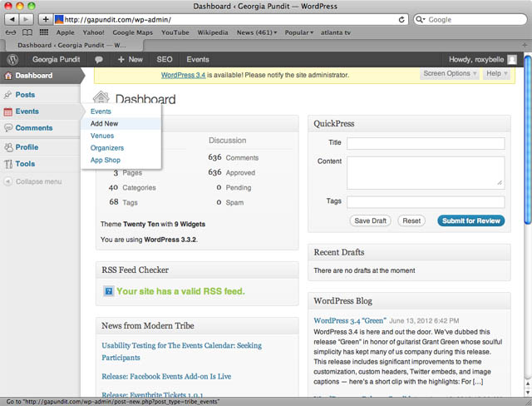Click Pages link in Right Now
The image size is (532, 406).
(x=132, y=173)
